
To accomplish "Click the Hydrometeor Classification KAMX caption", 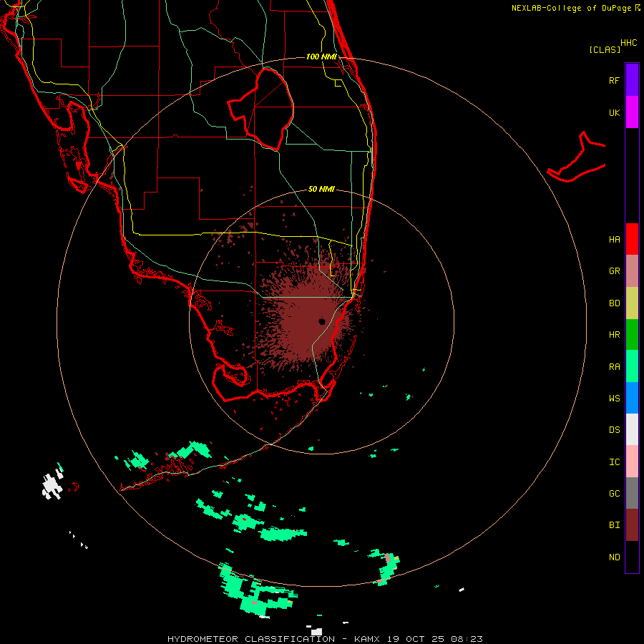I will [325, 639].
